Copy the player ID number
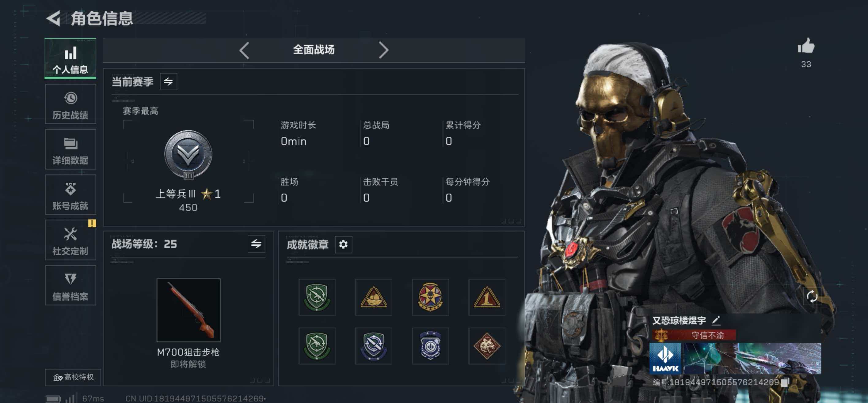Screen dimensions: 868x403 tap(786, 382)
